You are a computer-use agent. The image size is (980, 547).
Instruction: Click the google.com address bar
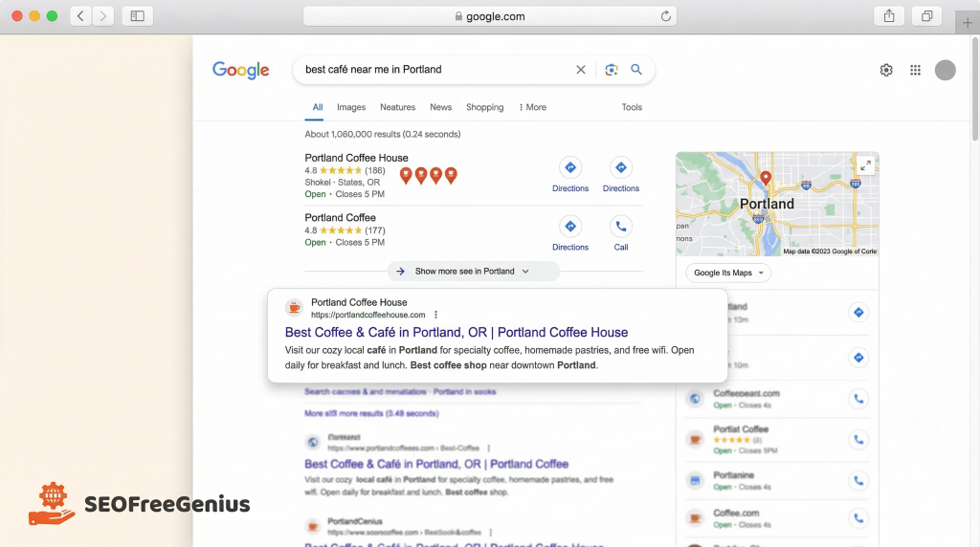[x=489, y=16]
